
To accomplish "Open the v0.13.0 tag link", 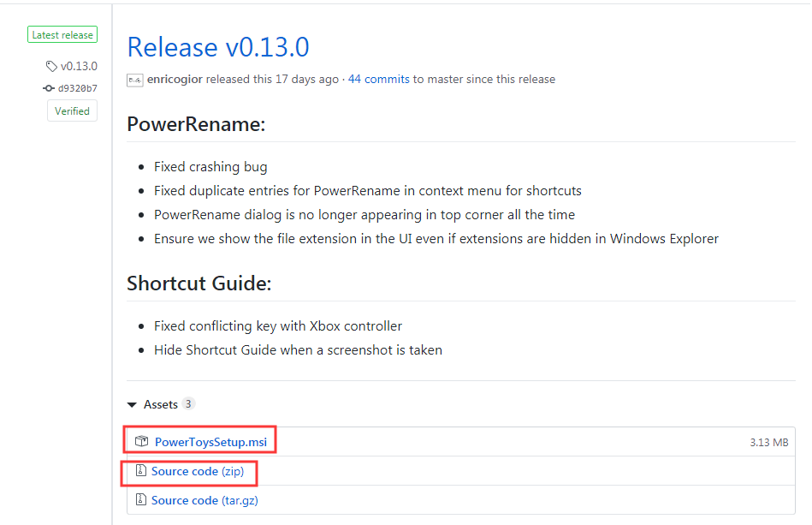I will tap(79, 66).
